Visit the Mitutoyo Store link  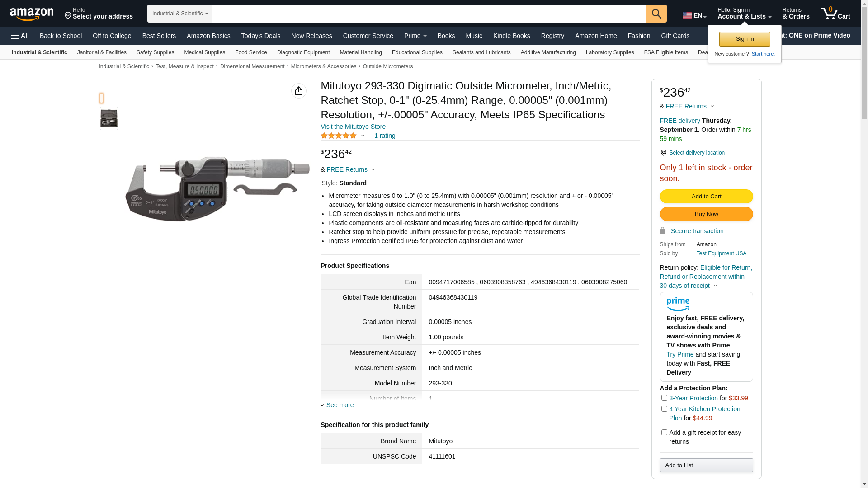point(353,127)
